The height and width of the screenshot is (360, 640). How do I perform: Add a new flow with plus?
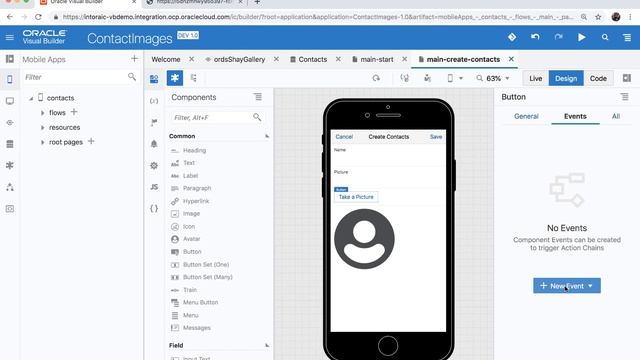point(74,112)
